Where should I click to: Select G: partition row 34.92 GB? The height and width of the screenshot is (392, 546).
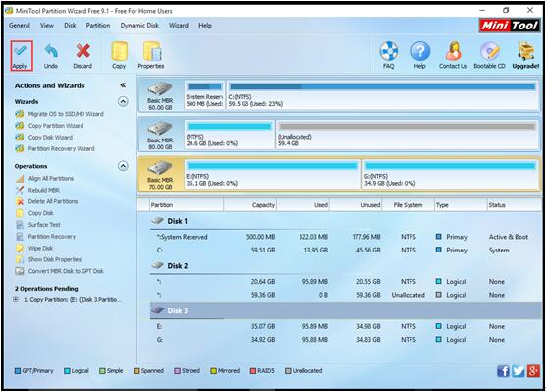(346, 339)
